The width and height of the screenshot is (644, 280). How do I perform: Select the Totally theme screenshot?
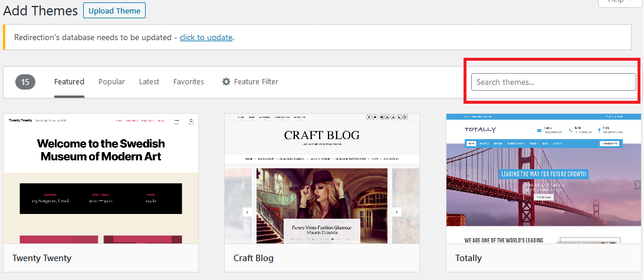coord(543,179)
